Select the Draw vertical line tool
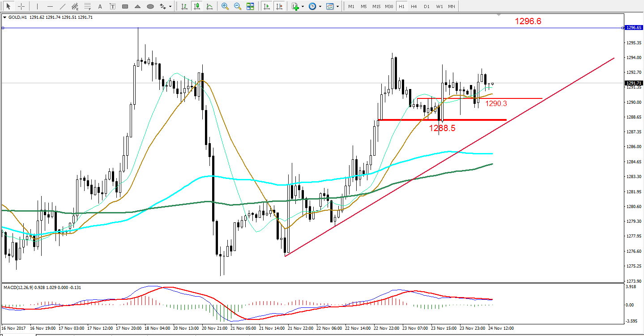The image size is (644, 336). tap(37, 7)
